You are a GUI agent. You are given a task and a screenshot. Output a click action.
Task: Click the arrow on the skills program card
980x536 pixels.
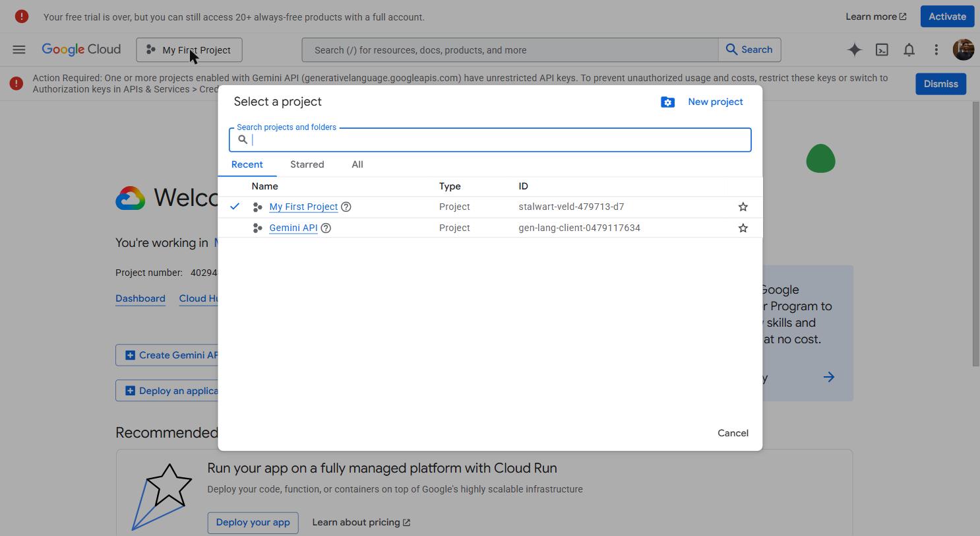click(x=829, y=377)
